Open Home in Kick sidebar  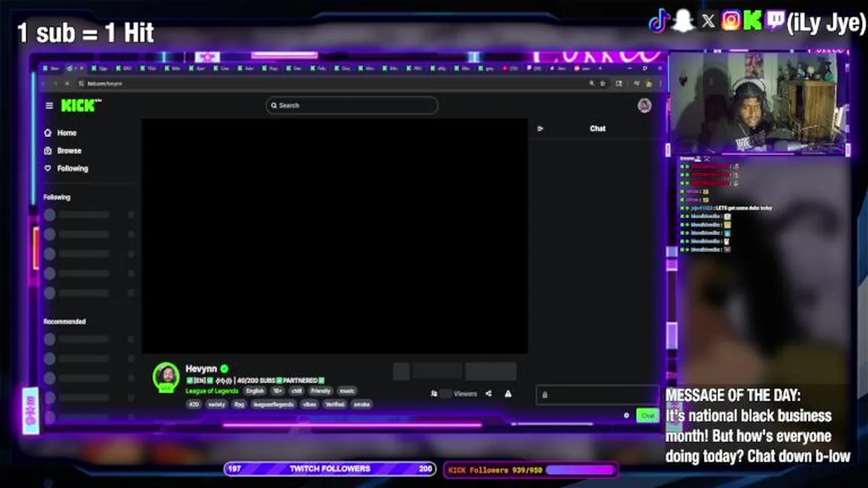click(x=66, y=133)
